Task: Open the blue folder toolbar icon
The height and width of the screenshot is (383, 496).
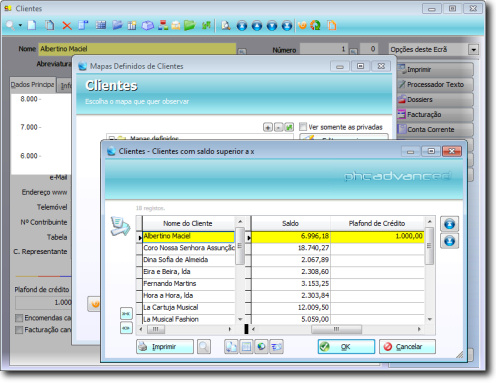Action: [x=117, y=25]
